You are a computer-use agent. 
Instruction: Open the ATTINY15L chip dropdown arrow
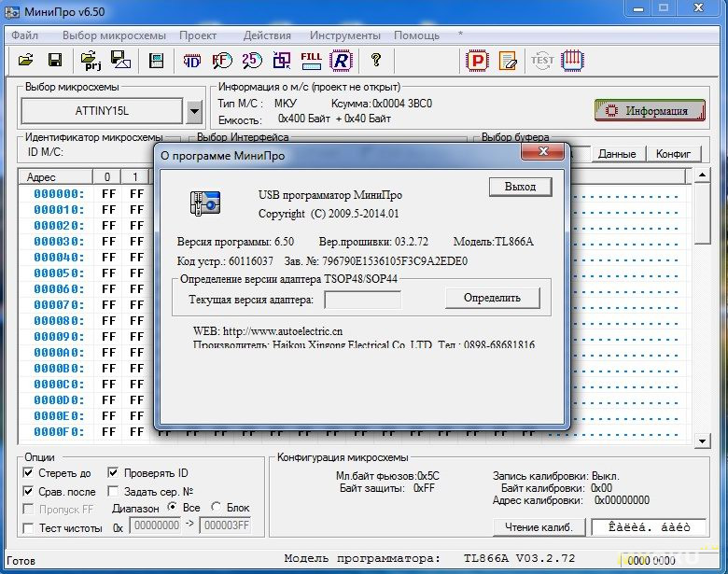click(x=194, y=111)
